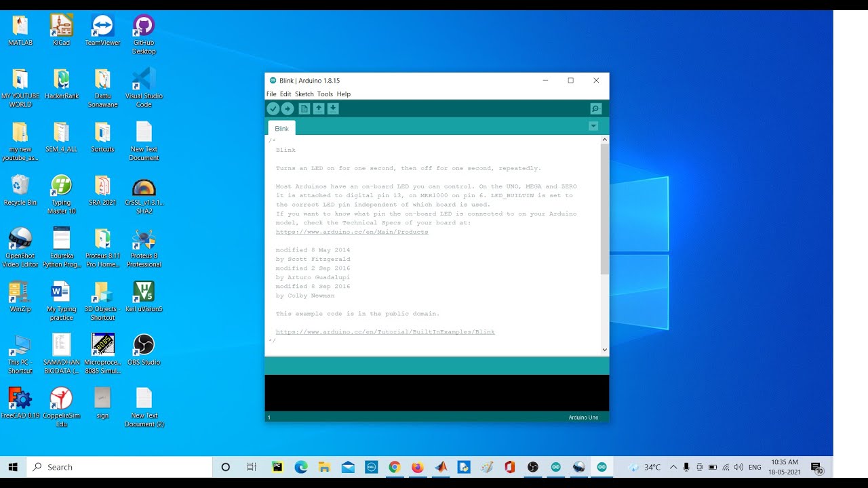
Task: Select the MATLAB desktop icon
Action: 20,30
